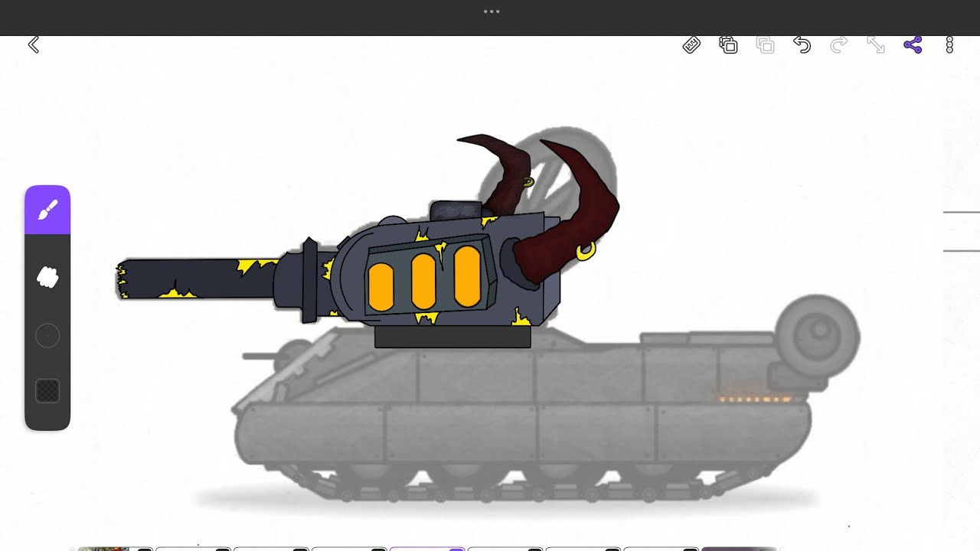Copy the current frame
The image size is (980, 551).
click(x=728, y=45)
